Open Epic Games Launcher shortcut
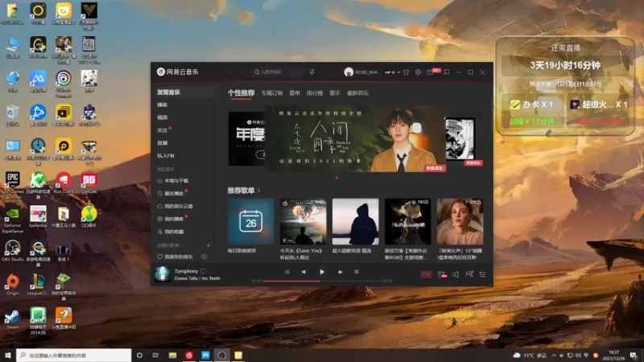The width and height of the screenshot is (644, 362). [x=12, y=184]
